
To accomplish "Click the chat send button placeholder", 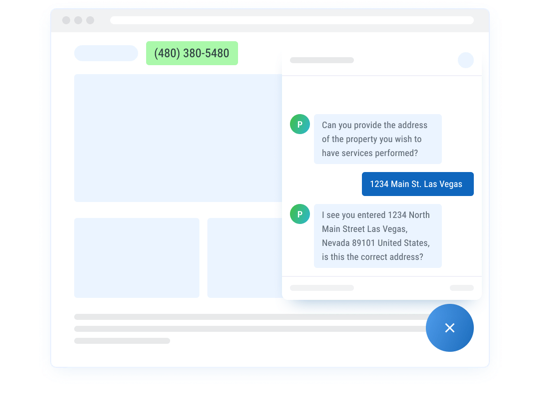I will pos(461,288).
